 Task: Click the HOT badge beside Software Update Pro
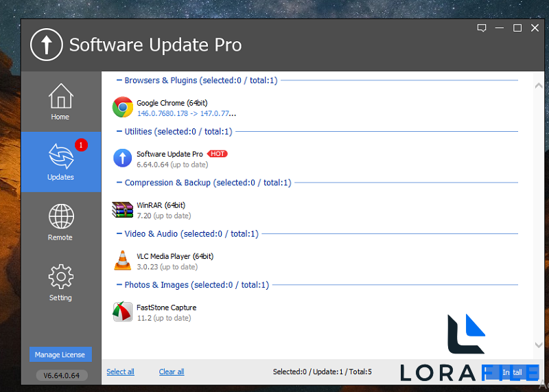click(x=218, y=154)
